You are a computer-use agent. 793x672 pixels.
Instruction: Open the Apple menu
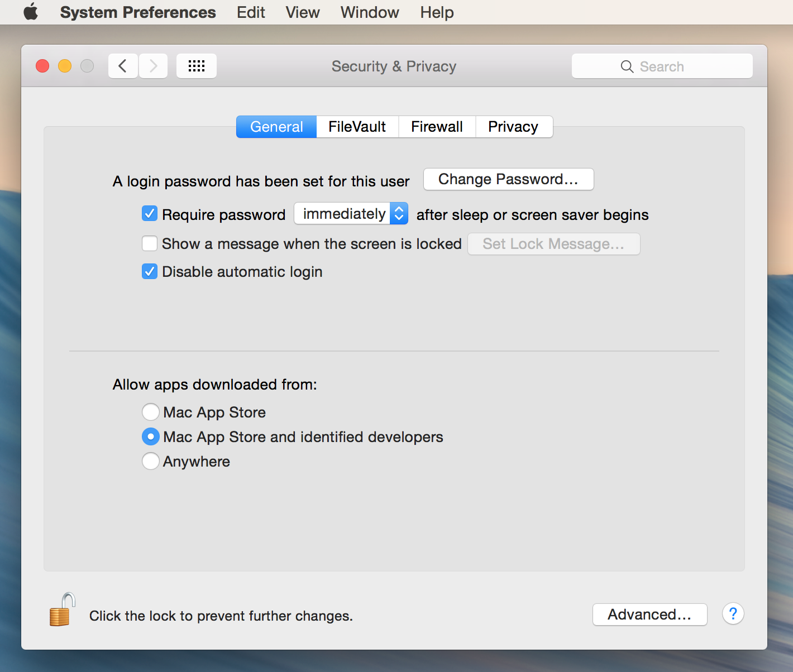(x=31, y=12)
